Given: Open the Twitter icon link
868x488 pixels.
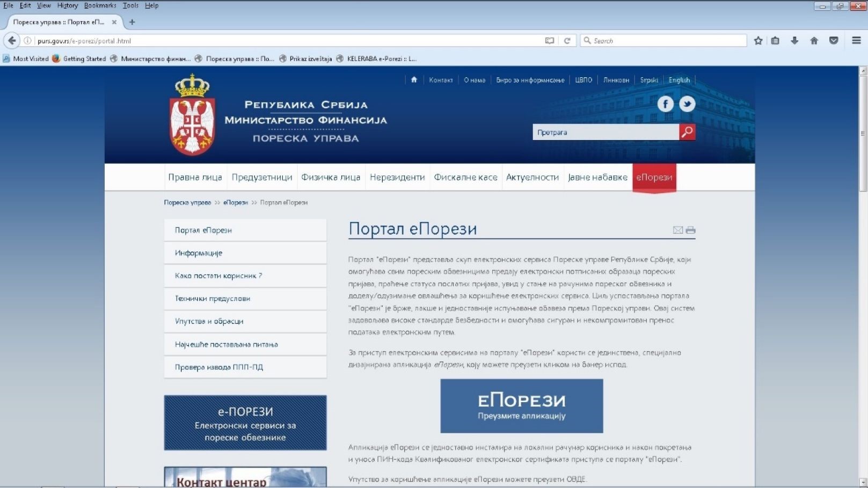Looking at the screenshot, I should pos(687,104).
